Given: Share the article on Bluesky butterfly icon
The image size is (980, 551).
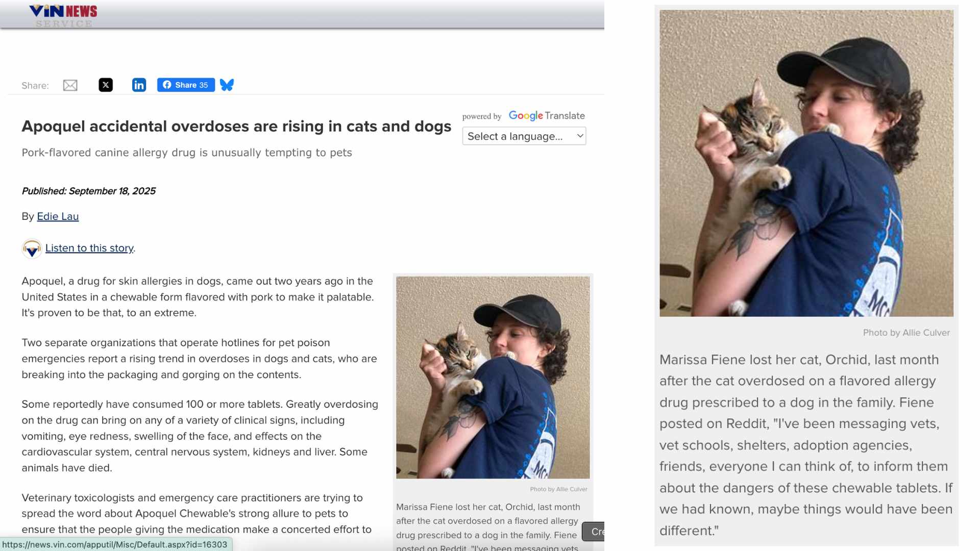Looking at the screenshot, I should point(227,85).
